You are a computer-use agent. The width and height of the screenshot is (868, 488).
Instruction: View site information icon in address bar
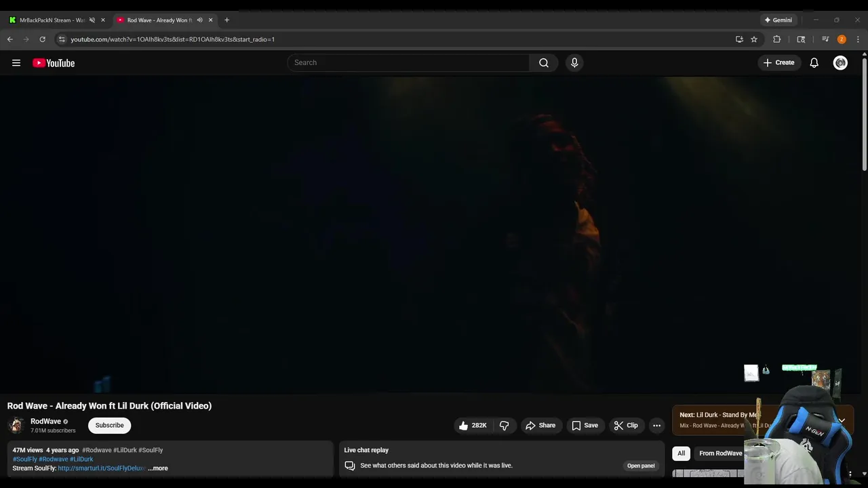click(62, 39)
